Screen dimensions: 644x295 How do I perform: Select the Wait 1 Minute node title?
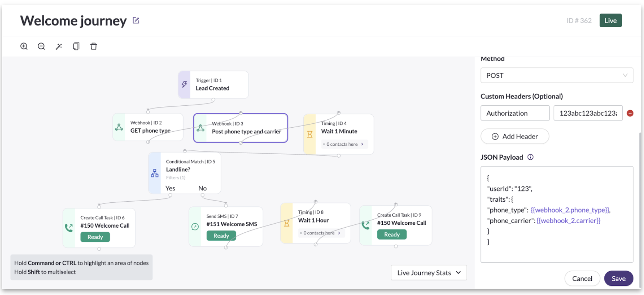[339, 131]
